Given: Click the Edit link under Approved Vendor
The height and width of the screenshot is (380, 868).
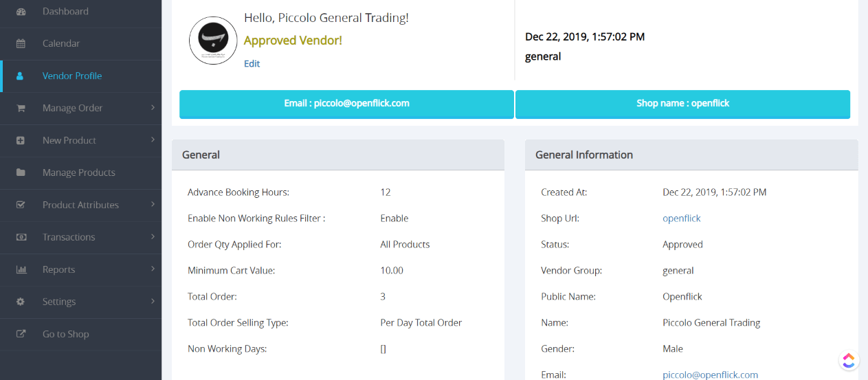Looking at the screenshot, I should tap(252, 63).
